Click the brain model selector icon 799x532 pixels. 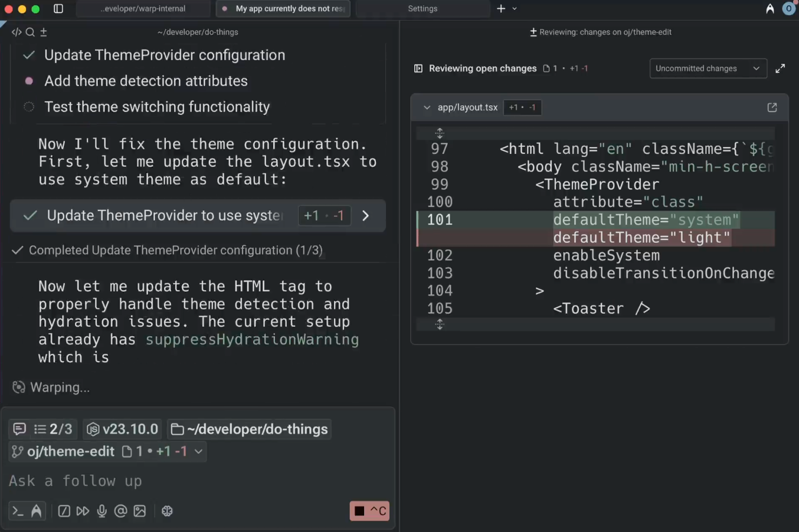pos(167,511)
